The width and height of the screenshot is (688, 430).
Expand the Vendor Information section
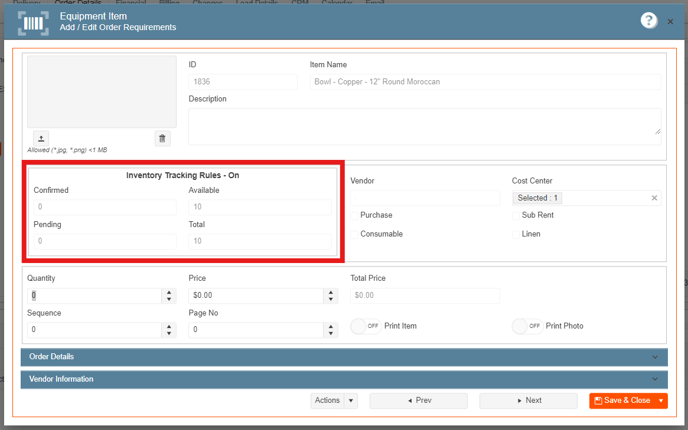(344, 380)
